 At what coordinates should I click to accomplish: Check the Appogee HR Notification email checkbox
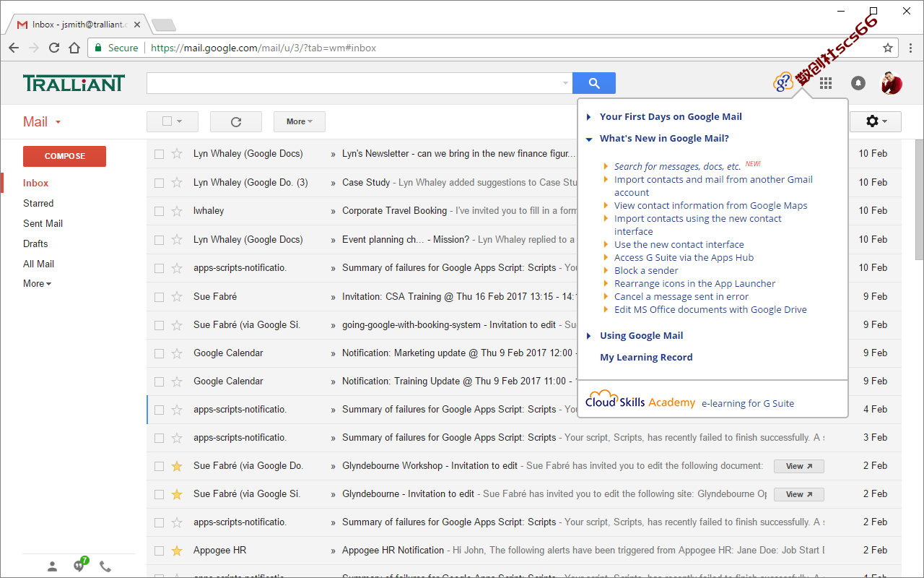pyautogui.click(x=159, y=551)
